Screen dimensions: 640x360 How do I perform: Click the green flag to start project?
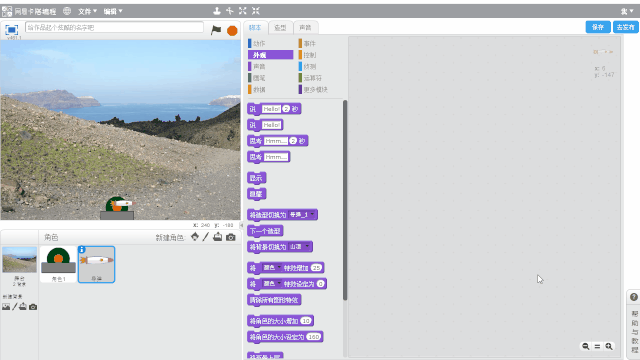point(216,30)
